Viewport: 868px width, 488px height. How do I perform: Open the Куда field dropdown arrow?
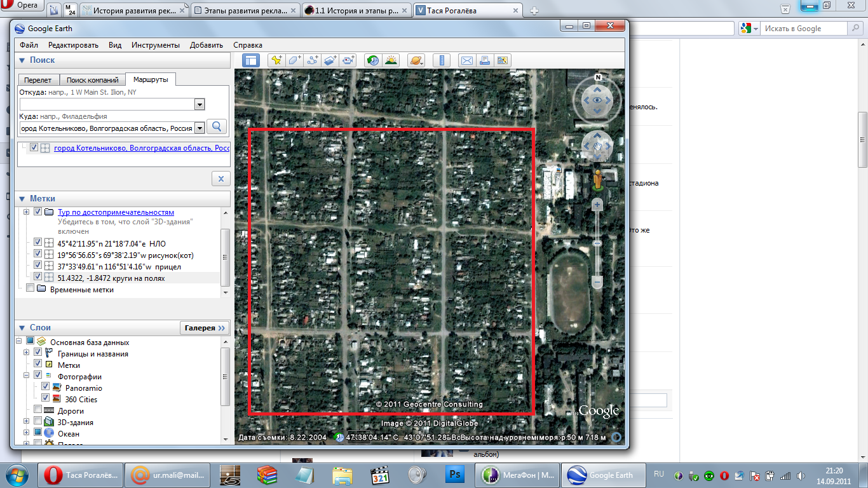200,128
